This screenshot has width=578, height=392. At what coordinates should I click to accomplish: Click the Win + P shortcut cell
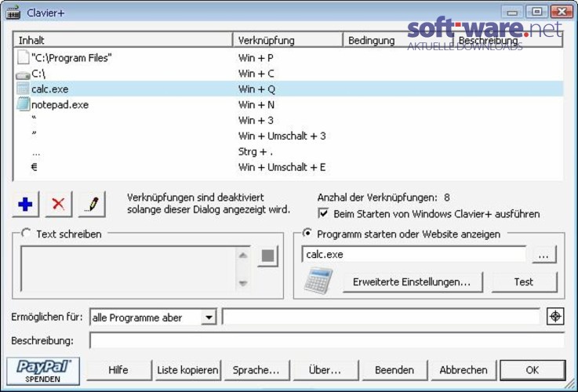pyautogui.click(x=256, y=58)
